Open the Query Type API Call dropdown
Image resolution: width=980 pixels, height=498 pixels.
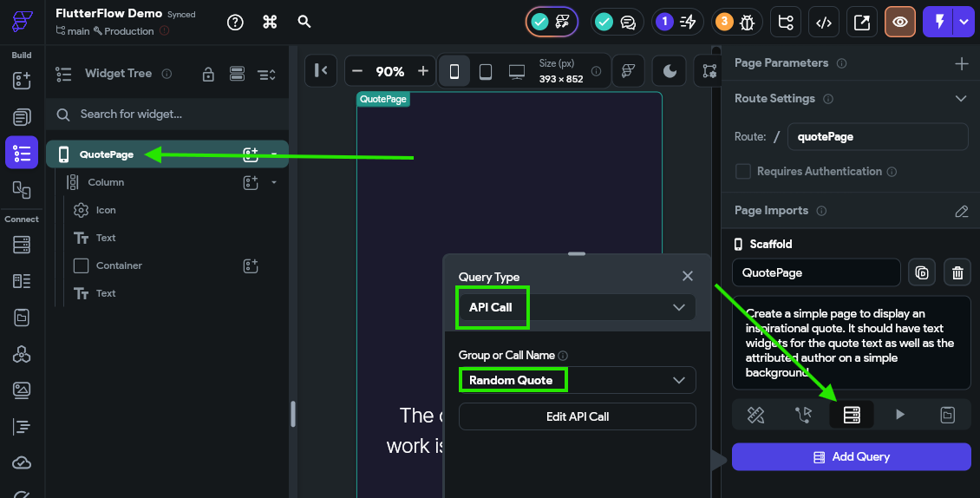577,307
